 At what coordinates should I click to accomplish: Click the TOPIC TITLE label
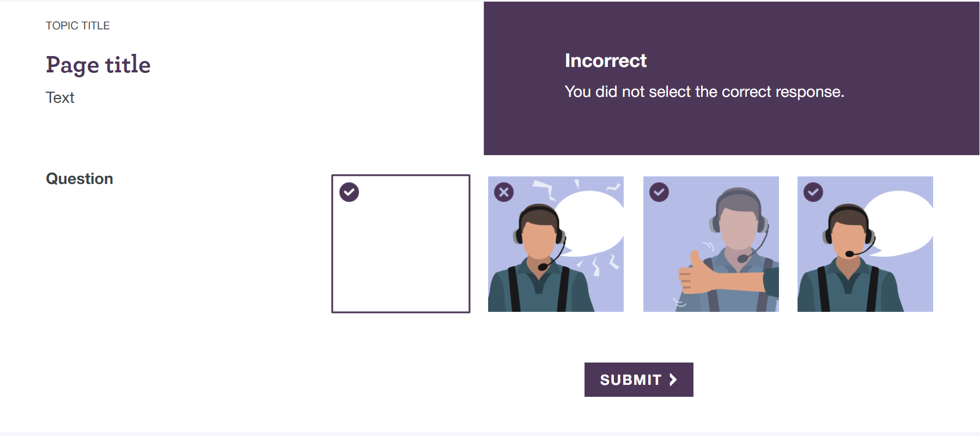(x=78, y=26)
